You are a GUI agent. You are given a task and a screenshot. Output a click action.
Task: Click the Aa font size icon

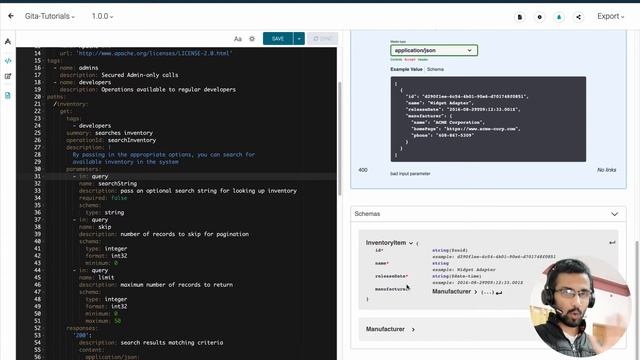pos(238,39)
